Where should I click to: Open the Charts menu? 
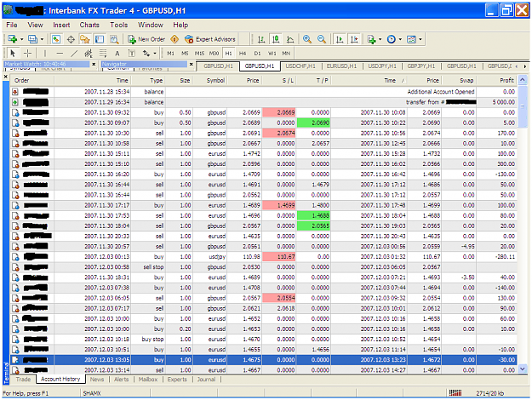pyautogui.click(x=89, y=25)
